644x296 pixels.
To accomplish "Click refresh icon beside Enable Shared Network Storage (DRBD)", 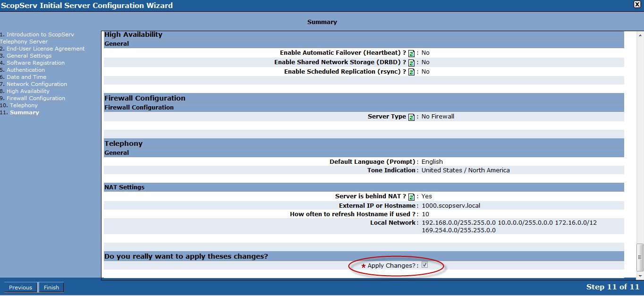I will pyautogui.click(x=411, y=63).
